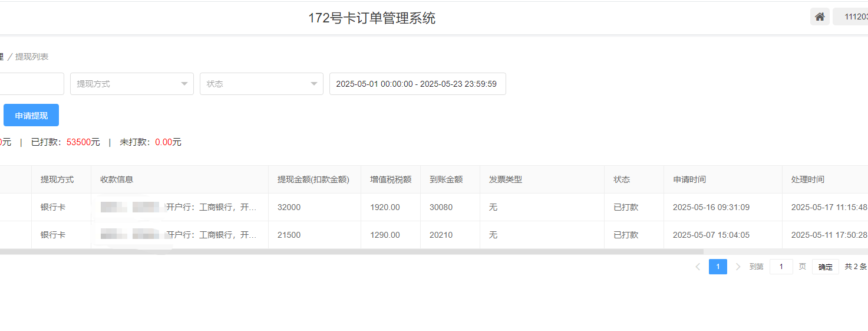
Task: Click processing time 2025-05-17 11:15:48
Action: [x=829, y=207]
